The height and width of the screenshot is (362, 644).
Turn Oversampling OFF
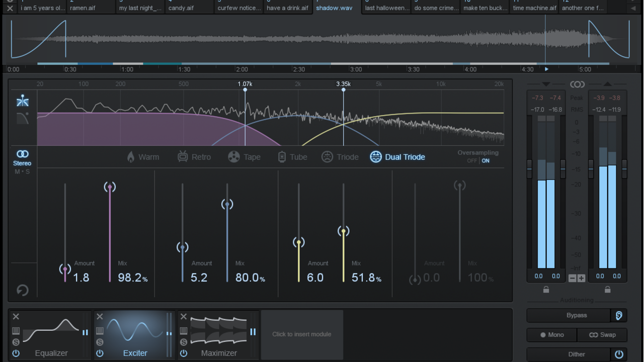click(x=472, y=161)
